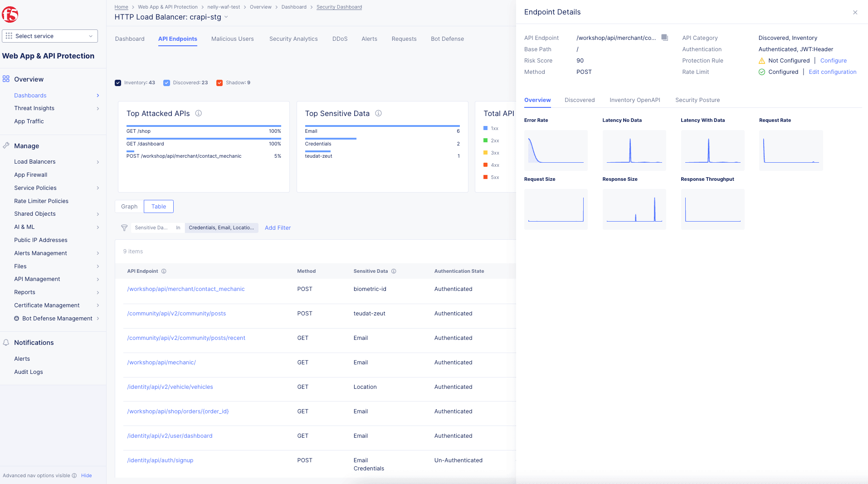This screenshot has height=484, width=868.
Task: Click the filter funnel icon above the table
Action: pyautogui.click(x=124, y=227)
